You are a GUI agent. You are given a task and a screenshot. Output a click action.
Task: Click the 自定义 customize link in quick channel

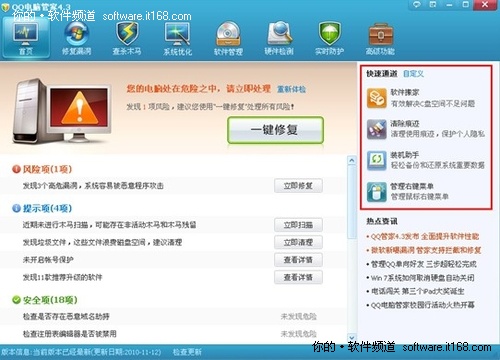(413, 74)
